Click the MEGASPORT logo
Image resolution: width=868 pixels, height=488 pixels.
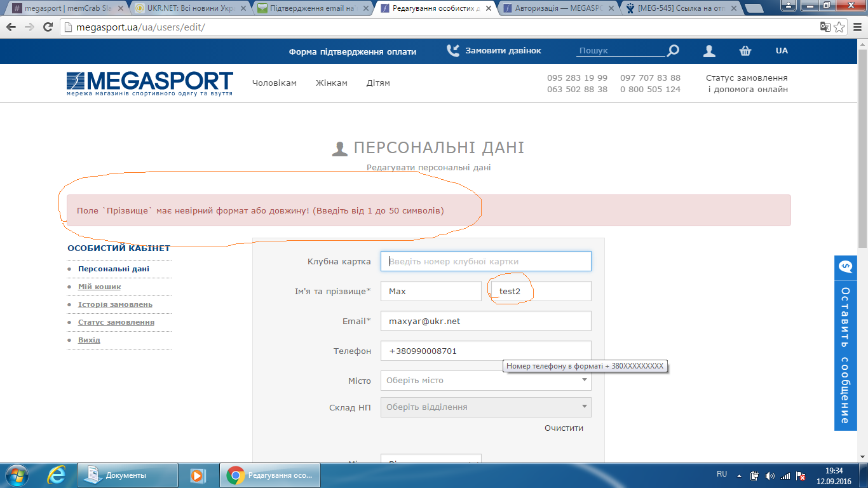tap(150, 83)
